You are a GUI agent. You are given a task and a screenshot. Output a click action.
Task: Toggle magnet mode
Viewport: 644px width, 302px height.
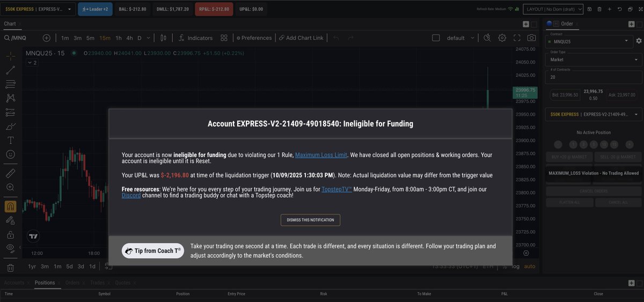click(x=10, y=206)
